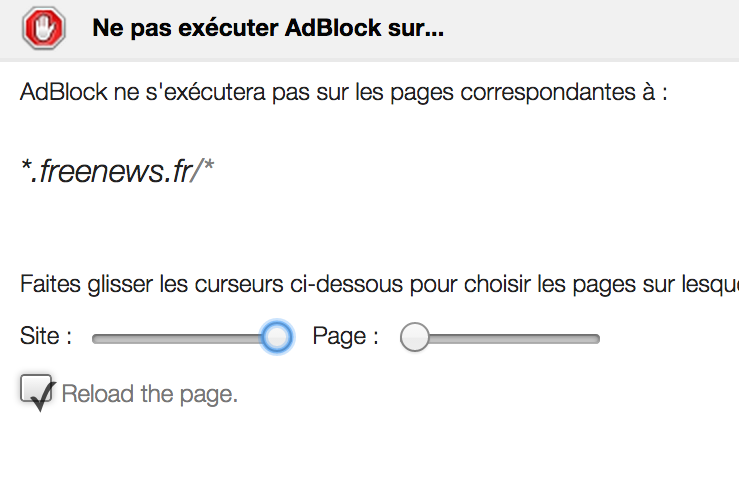Viewport: 739px width, 497px height.
Task: Click the greyed '/*' suffix of the pattern
Action: (x=202, y=171)
